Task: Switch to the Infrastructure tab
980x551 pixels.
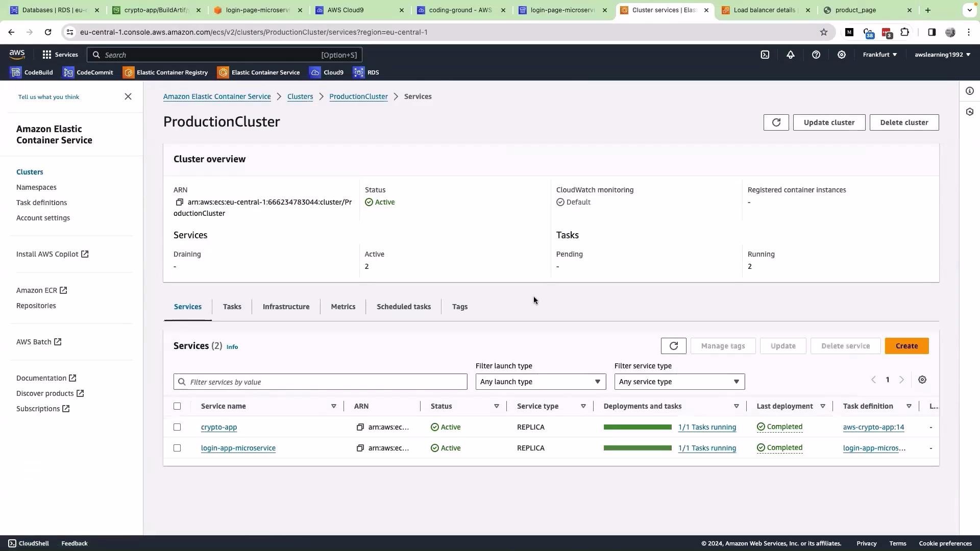Action: click(x=286, y=307)
